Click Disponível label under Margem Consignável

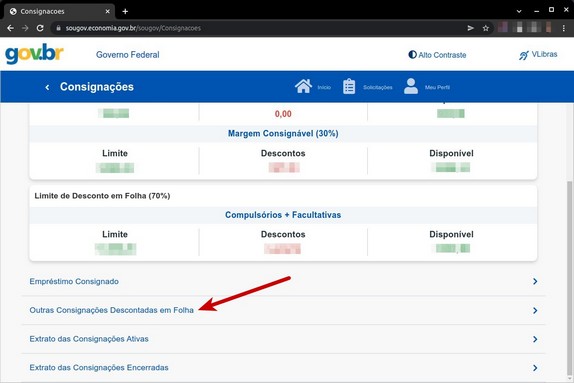click(x=451, y=153)
